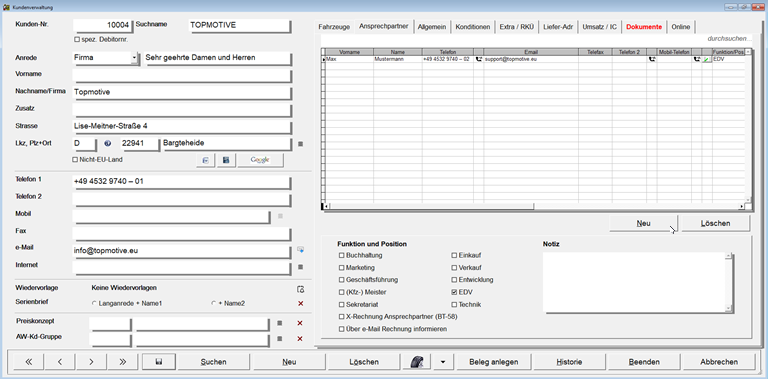This screenshot has width=768, height=379.
Task: Click the Abbrechen button
Action: click(x=719, y=362)
